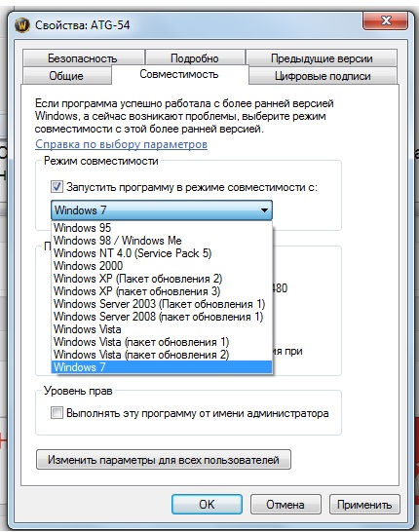This screenshot has height=532, width=419.
Task: Select Windows 2000 in the dropdown list
Action: [162, 266]
